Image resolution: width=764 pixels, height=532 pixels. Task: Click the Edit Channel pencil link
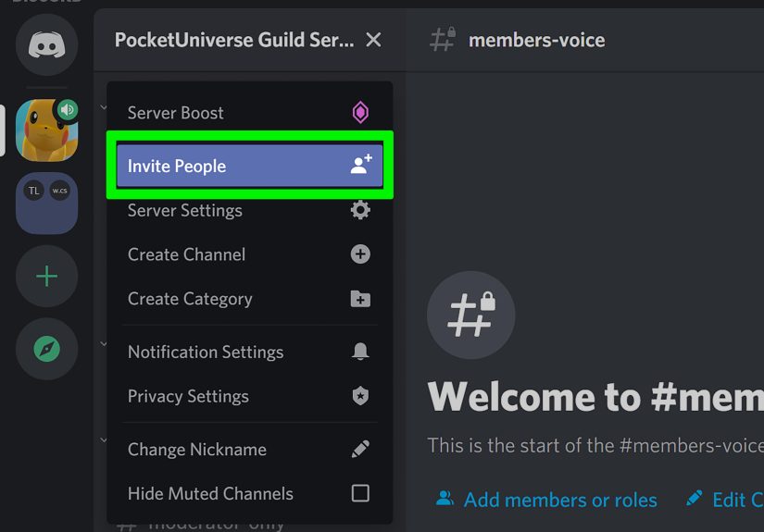724,500
